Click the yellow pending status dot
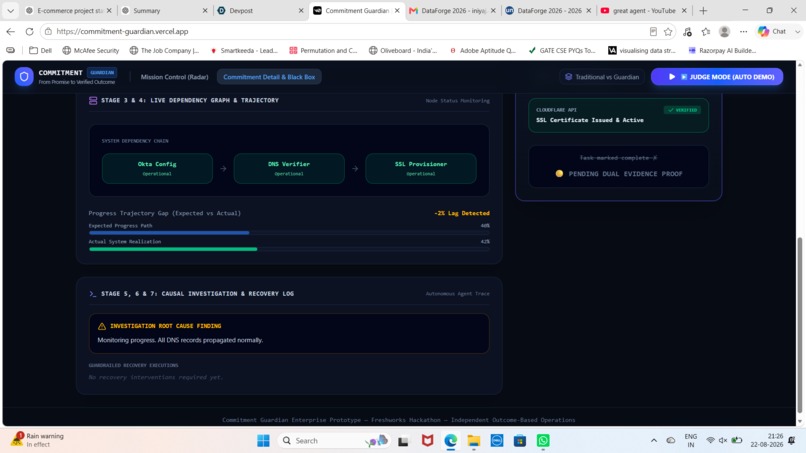Viewport: 806px width, 453px height. click(x=559, y=174)
